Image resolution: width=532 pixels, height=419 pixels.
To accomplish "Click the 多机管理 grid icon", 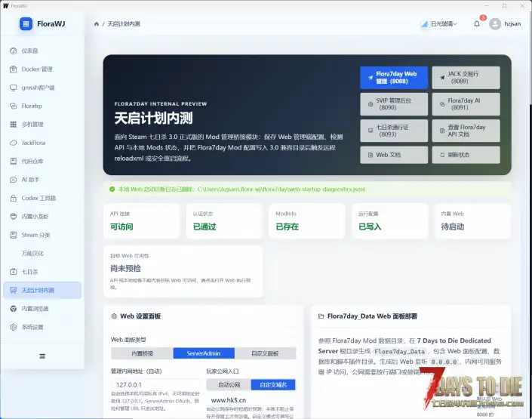I will point(14,125).
